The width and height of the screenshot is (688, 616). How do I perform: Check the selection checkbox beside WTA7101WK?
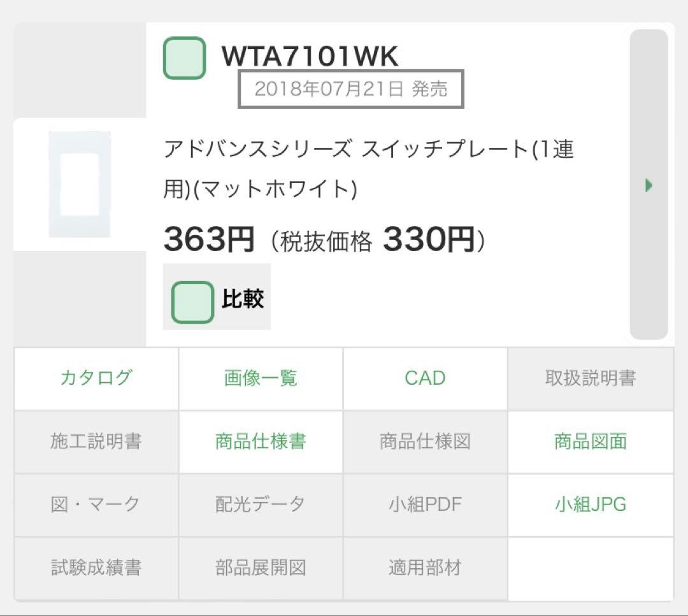(x=183, y=57)
